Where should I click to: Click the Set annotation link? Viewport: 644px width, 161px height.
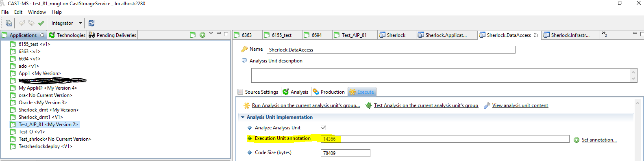pyautogui.click(x=599, y=140)
